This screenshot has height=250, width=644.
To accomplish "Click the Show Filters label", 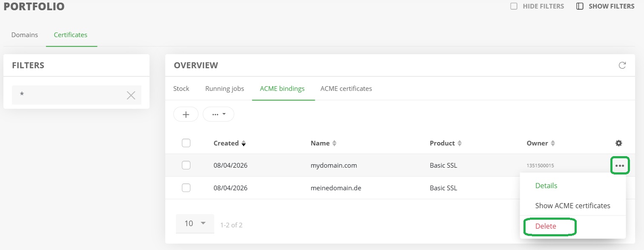I will pyautogui.click(x=612, y=6).
